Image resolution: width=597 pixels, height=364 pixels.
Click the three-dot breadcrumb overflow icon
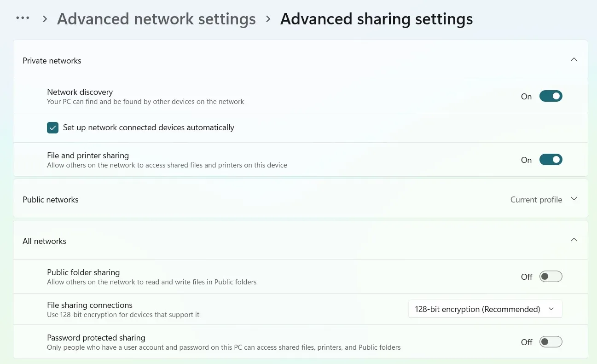tap(23, 18)
